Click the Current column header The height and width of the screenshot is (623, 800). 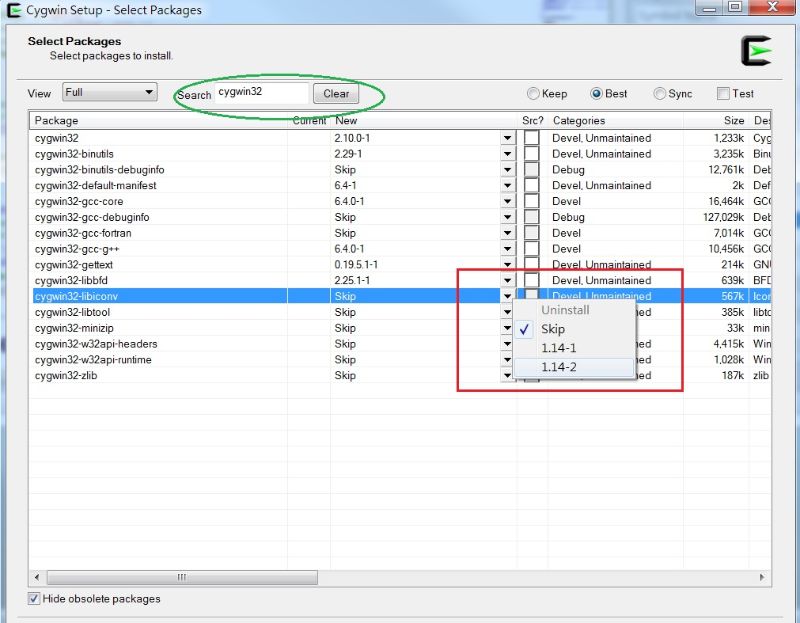(x=309, y=120)
